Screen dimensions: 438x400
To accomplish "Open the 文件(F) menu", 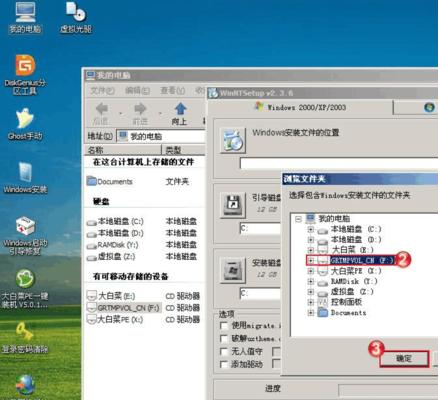I will tap(103, 90).
